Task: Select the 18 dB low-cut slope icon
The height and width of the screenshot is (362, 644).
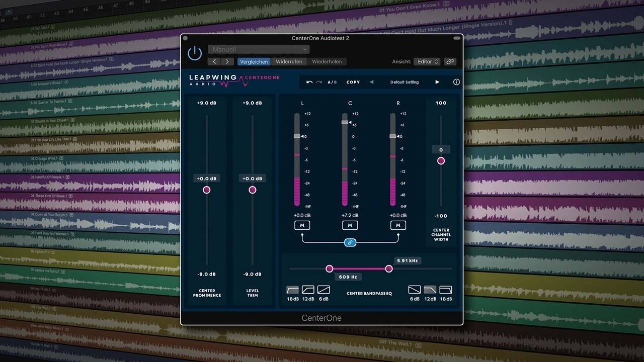Action: (x=293, y=290)
